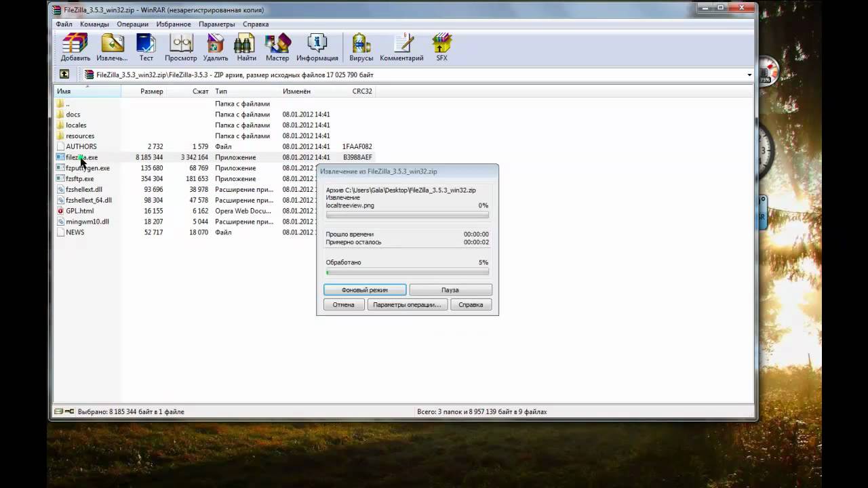The width and height of the screenshot is (868, 488).
Task: Select the locales folder
Action: tap(76, 125)
